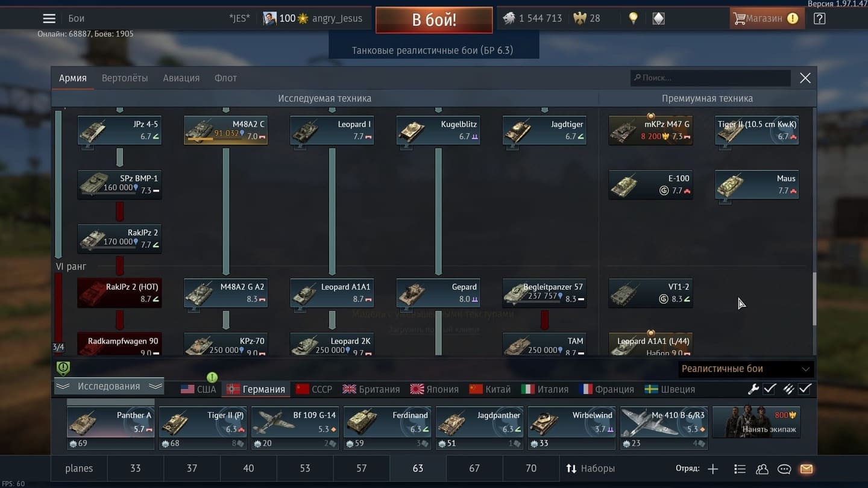Image resolution: width=868 pixels, height=488 pixels.
Task: Focus the Поиск search field
Action: (711, 78)
